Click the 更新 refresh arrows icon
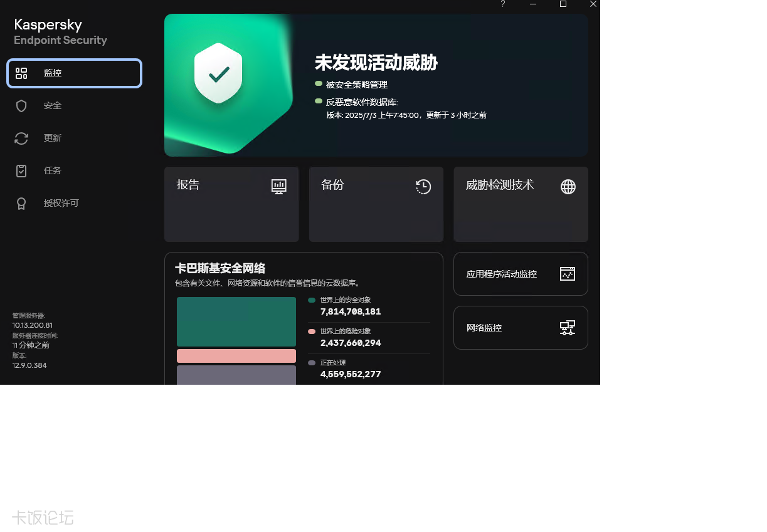The image size is (767, 532). point(21,138)
